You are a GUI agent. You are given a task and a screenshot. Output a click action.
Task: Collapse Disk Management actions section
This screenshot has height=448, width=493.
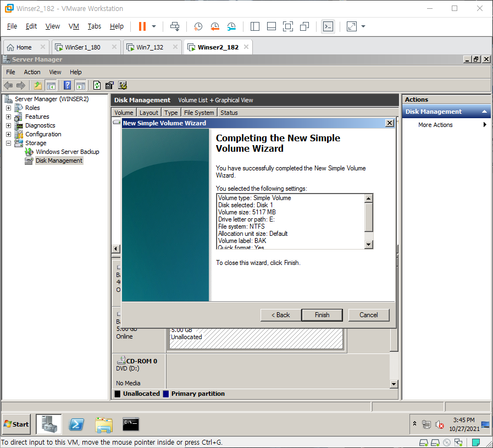[x=484, y=112]
